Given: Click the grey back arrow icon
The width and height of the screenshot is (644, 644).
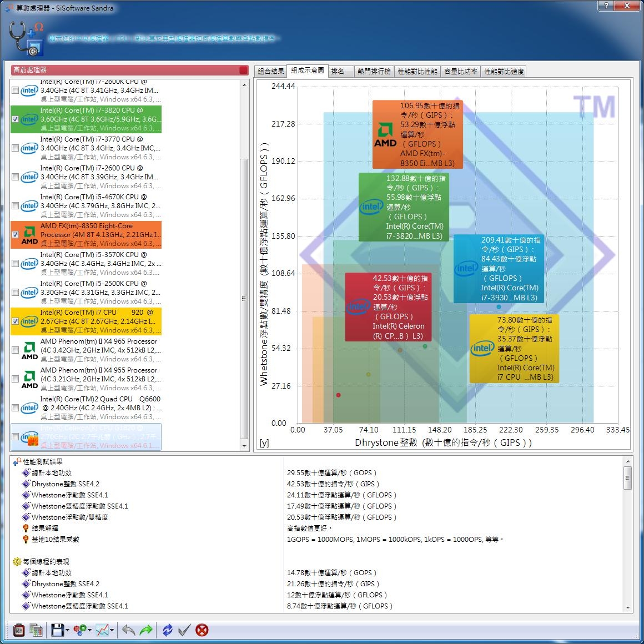Looking at the screenshot, I should pyautogui.click(x=129, y=630).
